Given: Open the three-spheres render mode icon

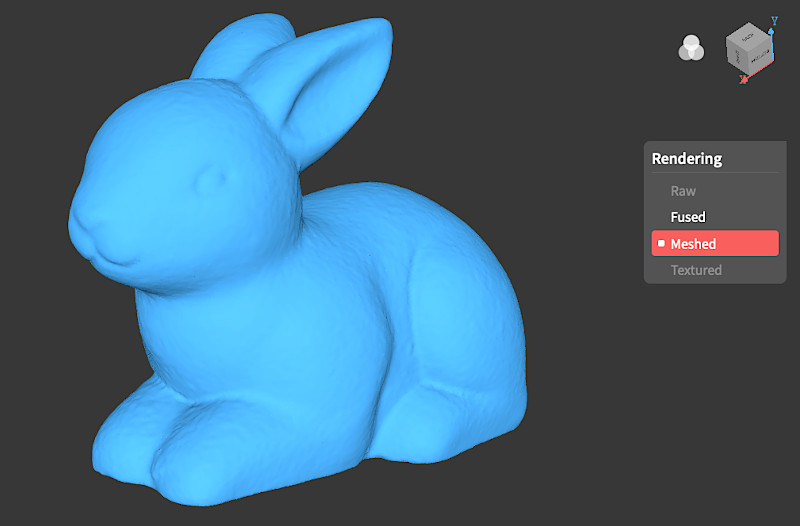Looking at the screenshot, I should (691, 48).
